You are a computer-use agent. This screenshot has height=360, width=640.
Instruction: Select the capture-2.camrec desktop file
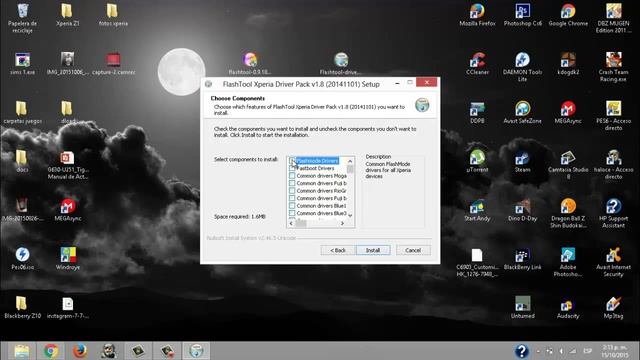(113, 64)
